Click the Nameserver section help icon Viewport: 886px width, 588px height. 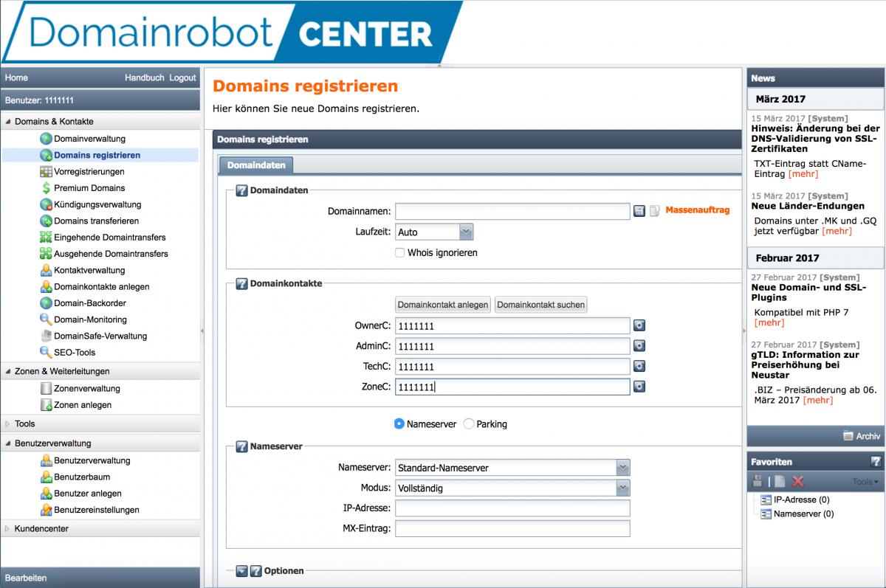pos(241,447)
